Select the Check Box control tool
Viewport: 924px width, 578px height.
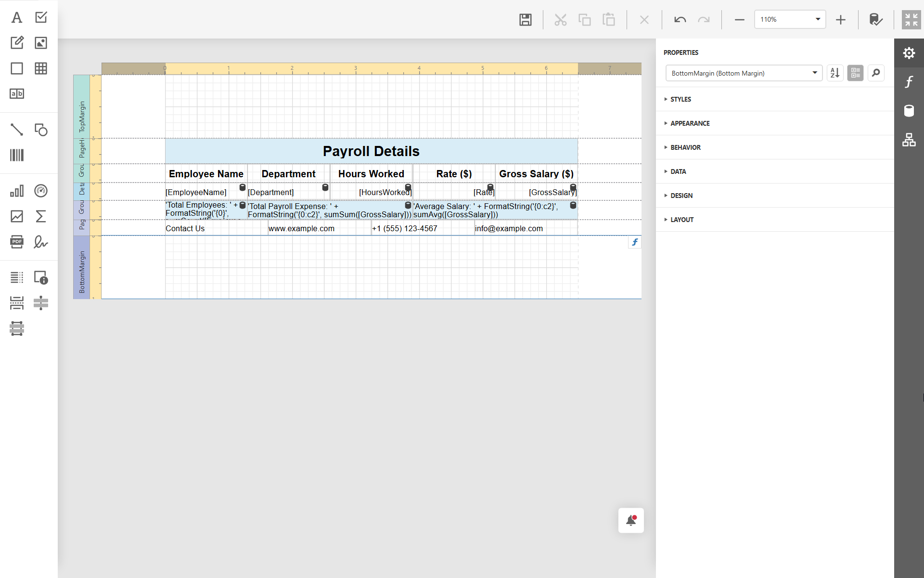(x=41, y=18)
